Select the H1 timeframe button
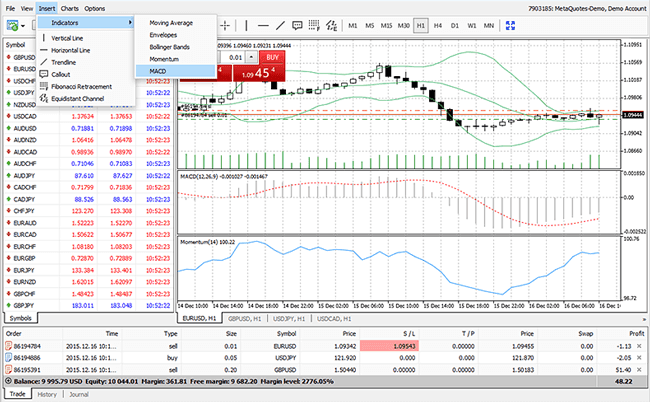 421,26
